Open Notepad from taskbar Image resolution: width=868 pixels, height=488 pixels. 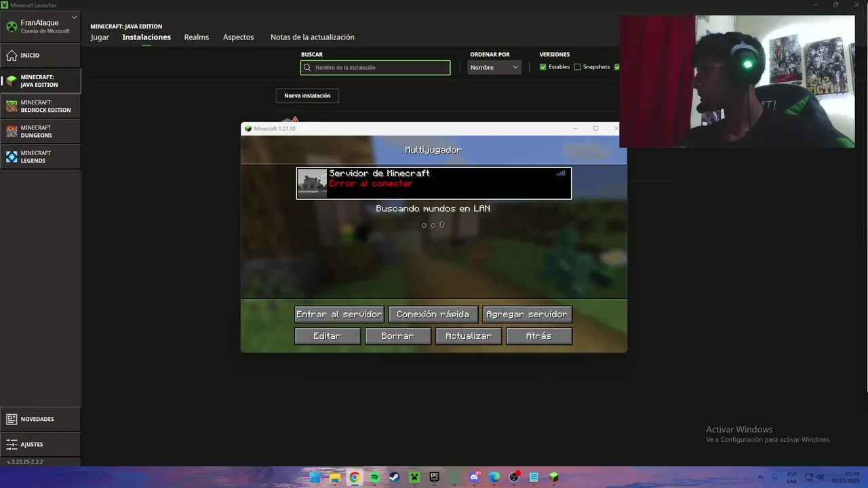point(534,477)
